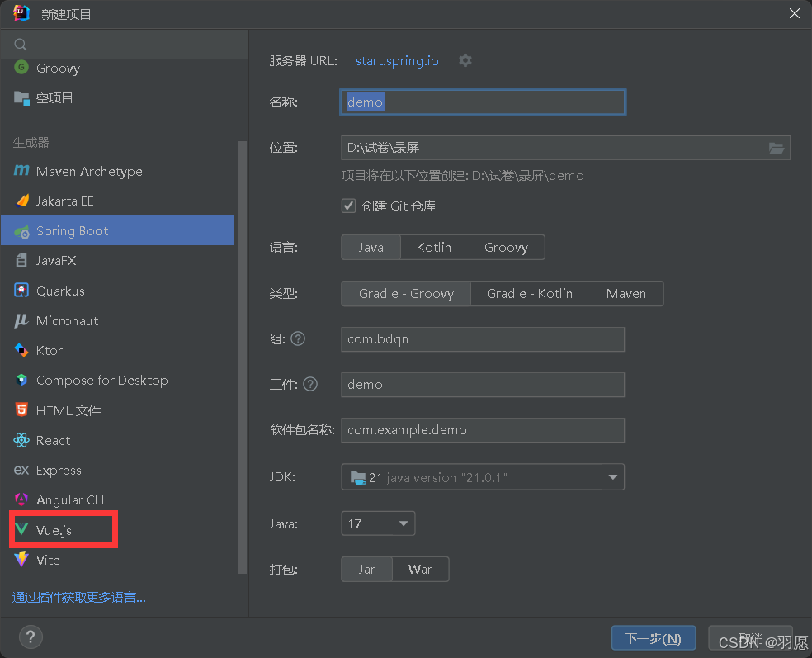Select Angular CLI generator entry
The height and width of the screenshot is (658, 812).
(117, 500)
